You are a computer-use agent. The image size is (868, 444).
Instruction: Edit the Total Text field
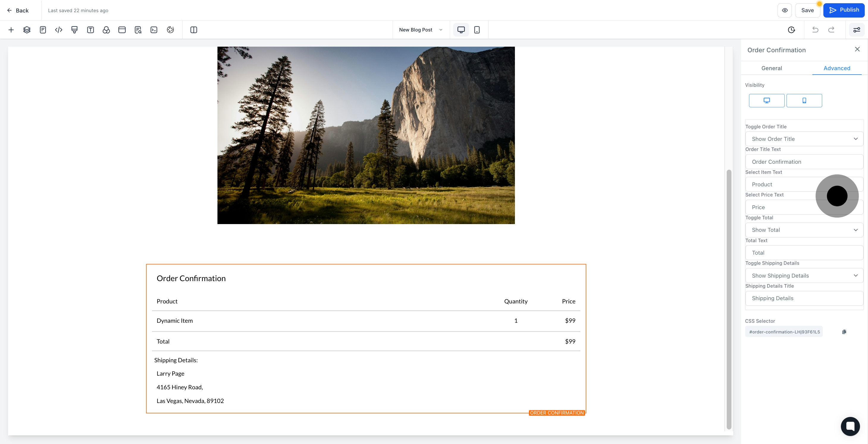(x=804, y=253)
